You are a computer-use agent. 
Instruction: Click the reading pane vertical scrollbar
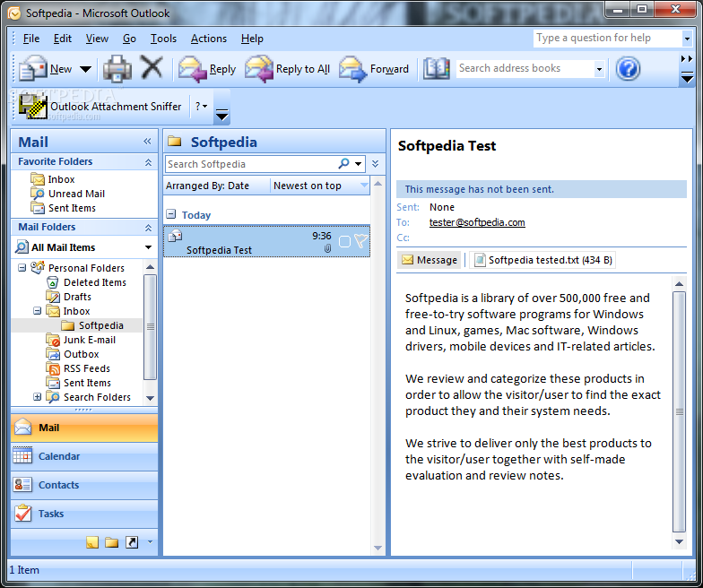click(x=680, y=411)
